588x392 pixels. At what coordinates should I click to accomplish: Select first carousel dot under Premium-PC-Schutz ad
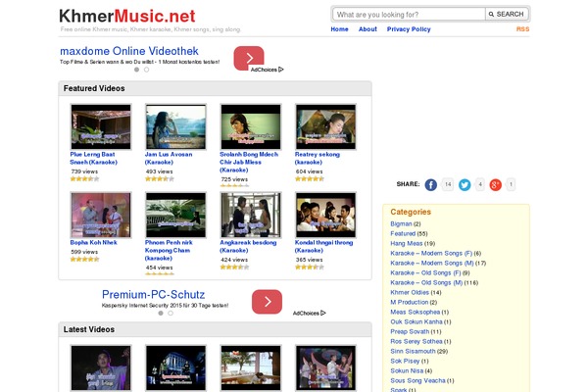tap(161, 313)
